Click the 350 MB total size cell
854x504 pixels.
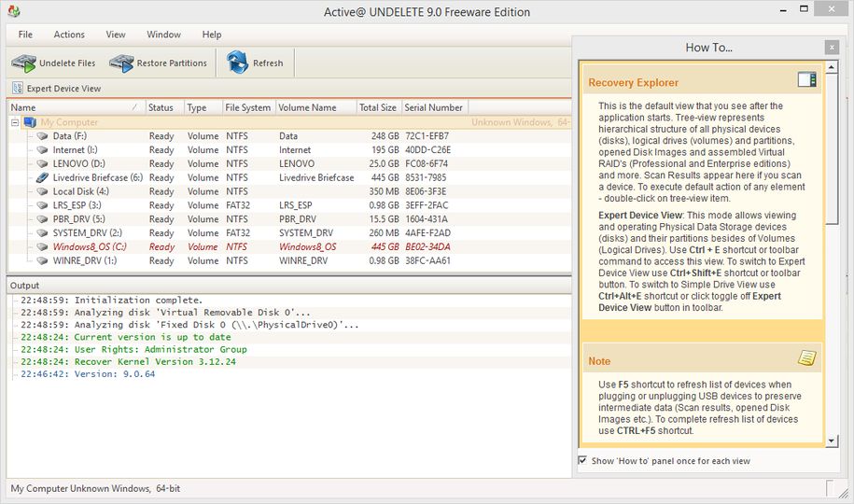point(384,191)
